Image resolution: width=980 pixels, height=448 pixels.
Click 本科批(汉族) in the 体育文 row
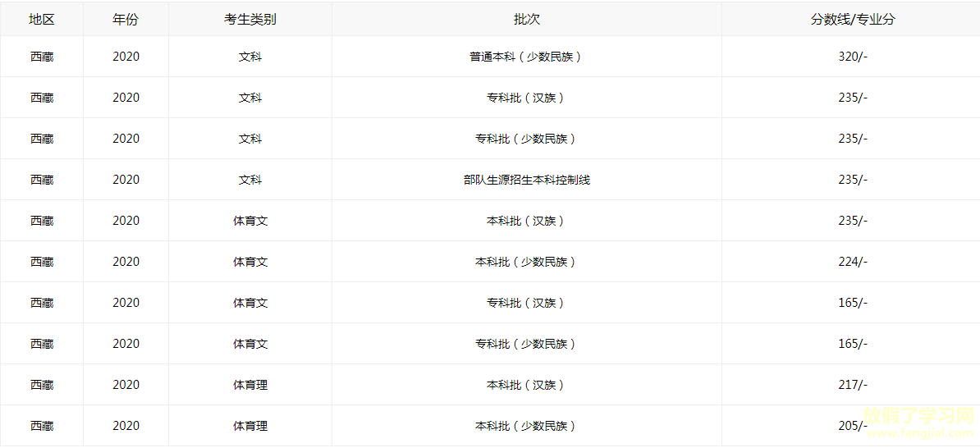pyautogui.click(x=526, y=221)
